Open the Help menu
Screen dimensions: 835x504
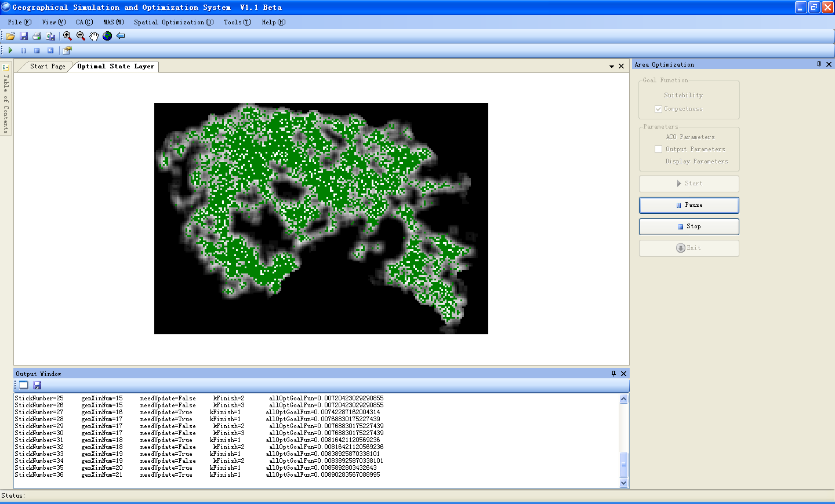coord(273,22)
